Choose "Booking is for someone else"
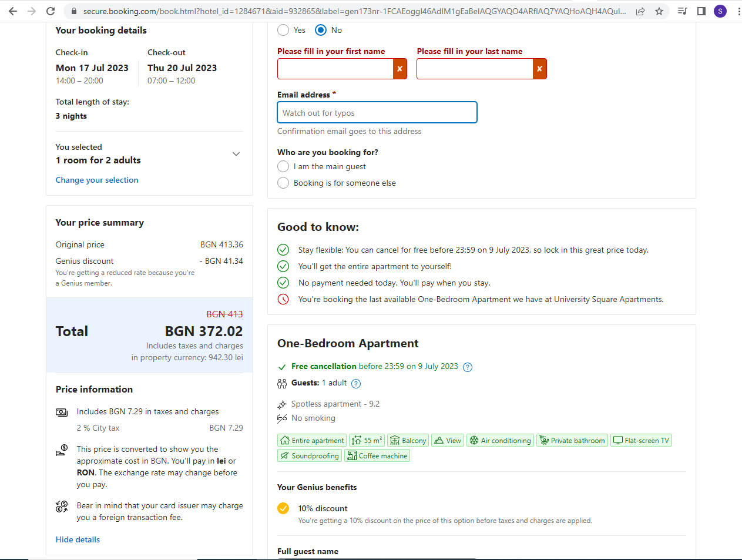This screenshot has height=560, width=742. click(x=283, y=183)
